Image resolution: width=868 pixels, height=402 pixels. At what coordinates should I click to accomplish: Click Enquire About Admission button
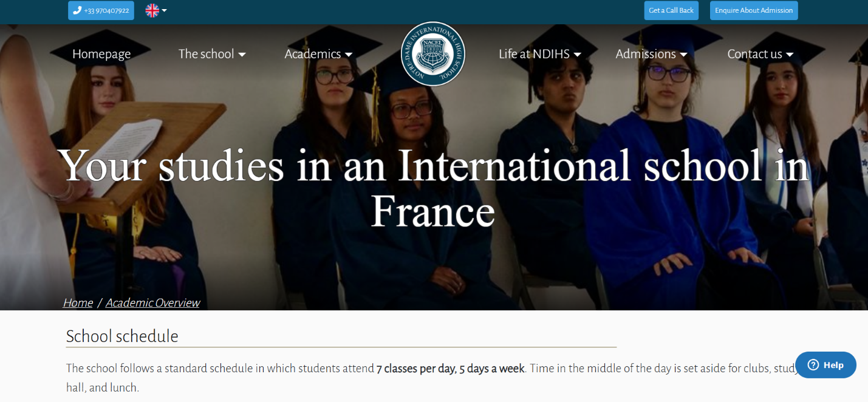754,10
